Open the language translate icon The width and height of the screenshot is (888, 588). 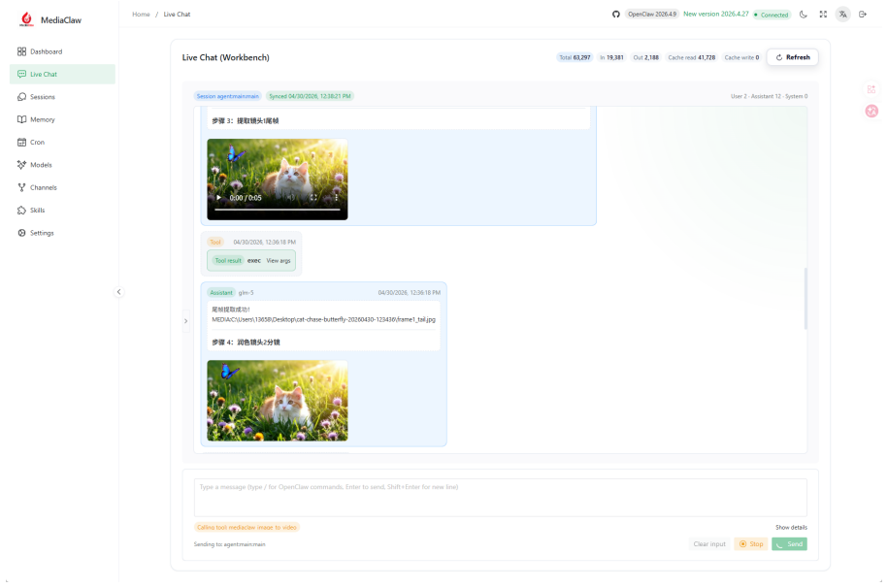842,15
